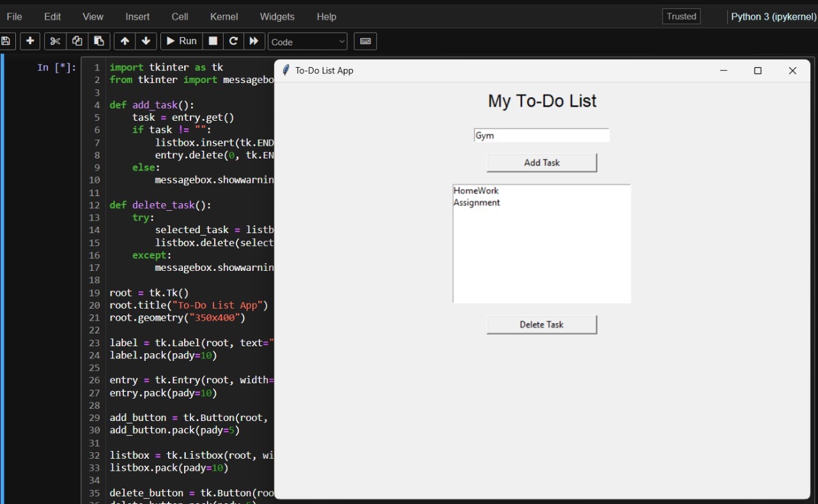Restart the kernel
Screen dimensions: 818x504
[x=233, y=41]
